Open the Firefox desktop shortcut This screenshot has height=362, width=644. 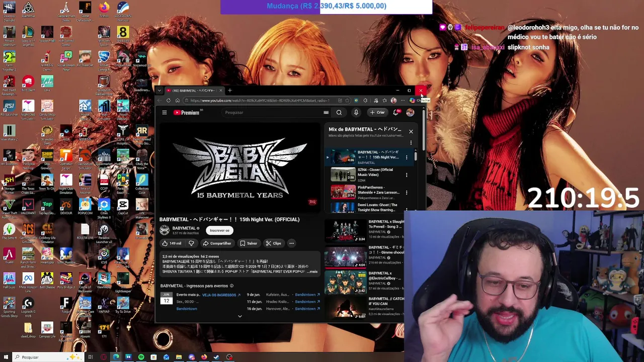pos(104,11)
